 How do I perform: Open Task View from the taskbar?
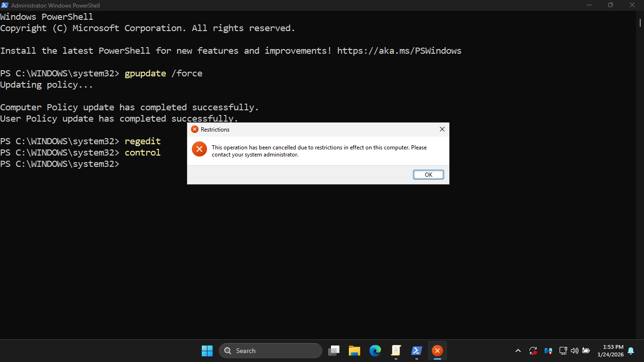[x=334, y=351]
